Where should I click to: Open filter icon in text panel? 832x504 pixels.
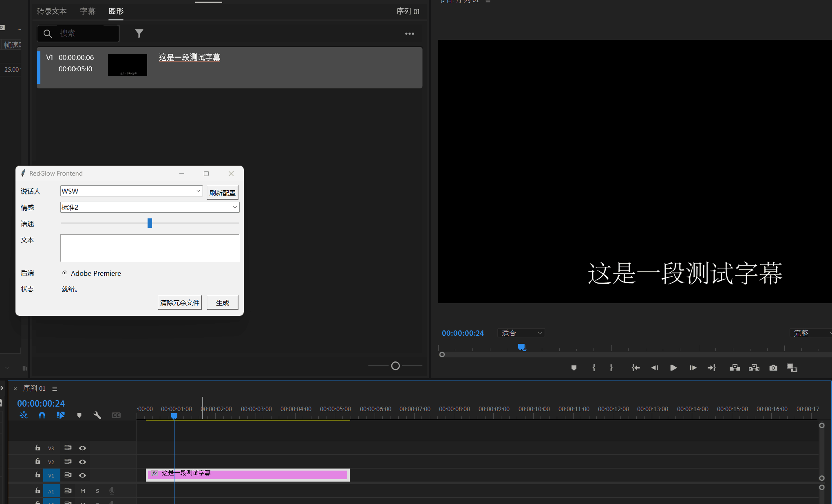139,33
